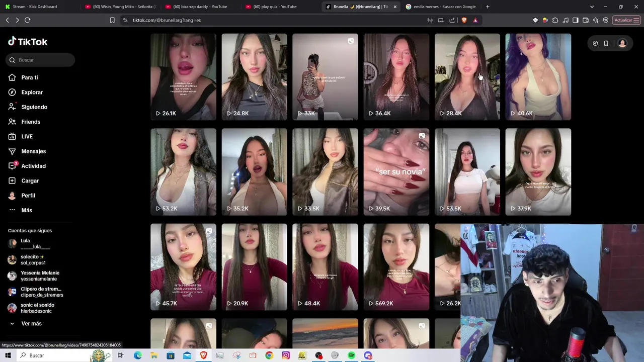This screenshot has width=644, height=362.
Task: Click the get-app phone icon at top right
Action: (x=606, y=43)
